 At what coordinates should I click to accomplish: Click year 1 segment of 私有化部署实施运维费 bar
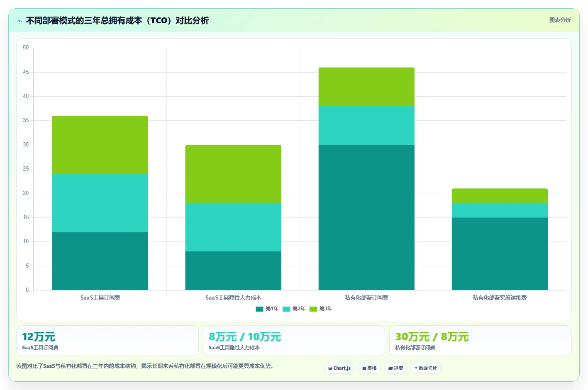point(500,253)
